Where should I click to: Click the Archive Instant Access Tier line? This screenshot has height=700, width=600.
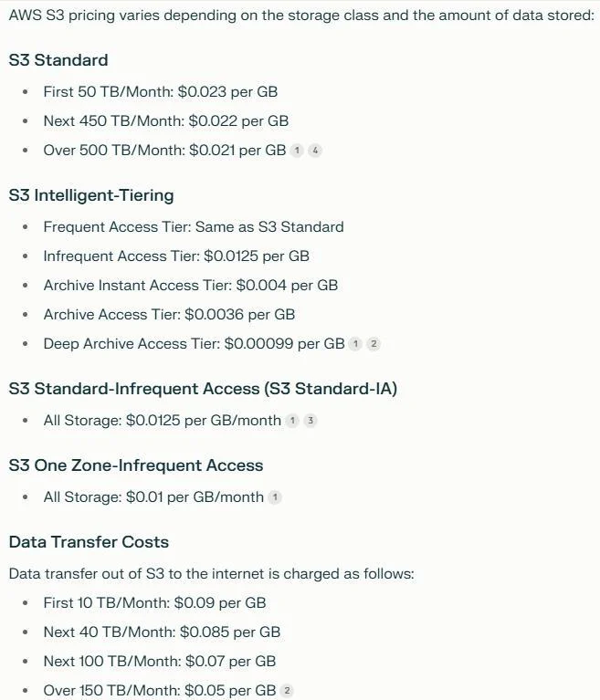(191, 286)
